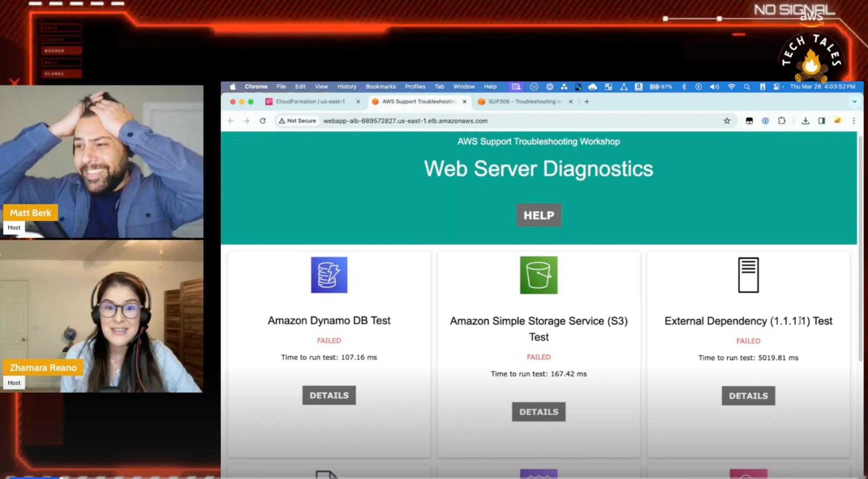
Task: Click the HELP button
Action: [x=539, y=215]
